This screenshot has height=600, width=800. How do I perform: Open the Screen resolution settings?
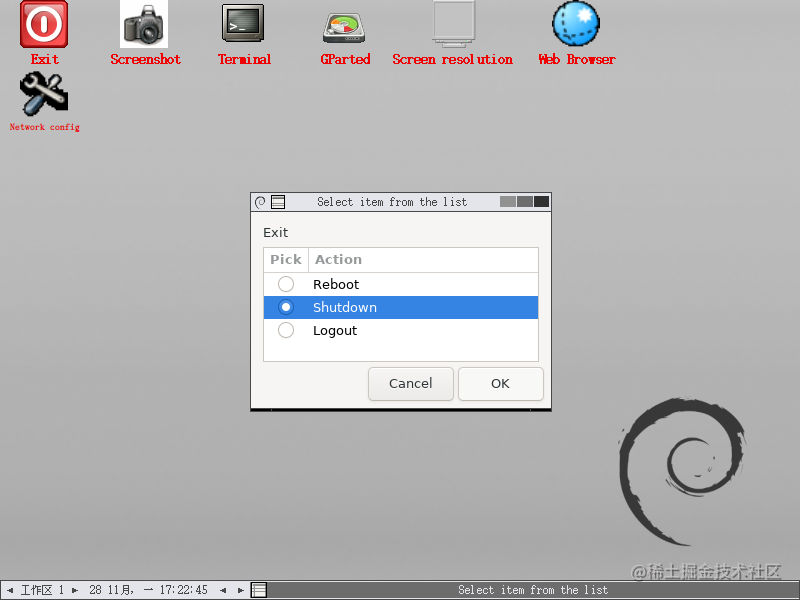point(452,24)
